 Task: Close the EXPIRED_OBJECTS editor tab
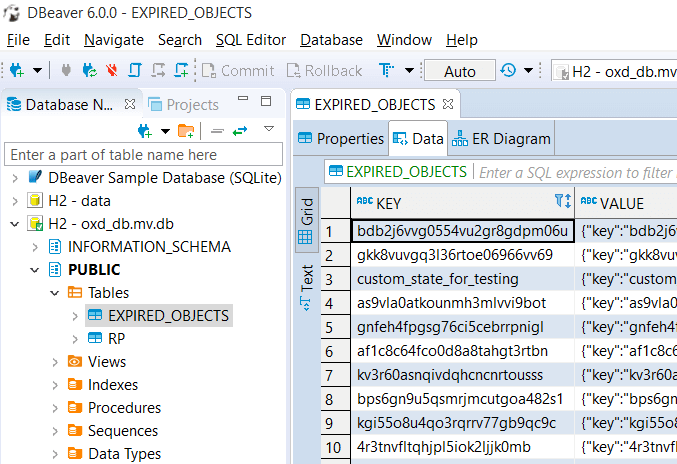448,104
